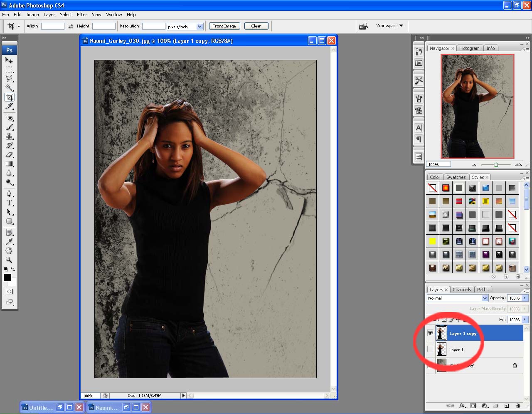Open the Image menu
The image size is (532, 414).
[32, 15]
